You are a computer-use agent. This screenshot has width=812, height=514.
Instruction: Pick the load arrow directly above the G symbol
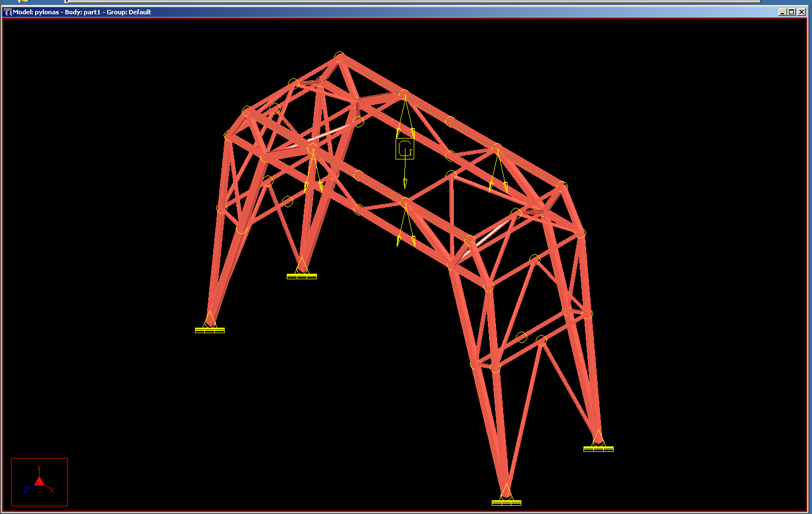405,117
